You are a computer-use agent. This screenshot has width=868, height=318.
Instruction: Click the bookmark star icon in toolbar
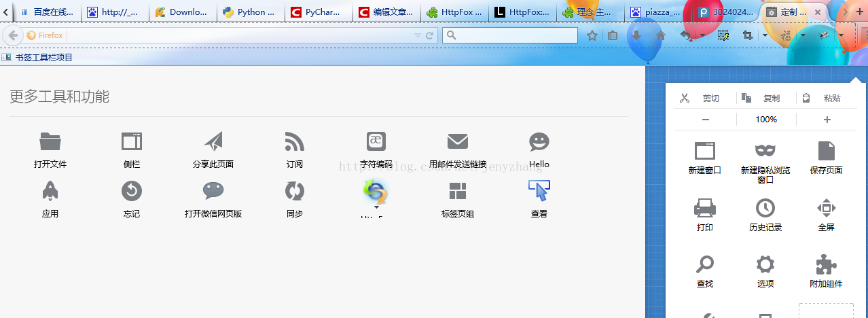[x=592, y=35]
